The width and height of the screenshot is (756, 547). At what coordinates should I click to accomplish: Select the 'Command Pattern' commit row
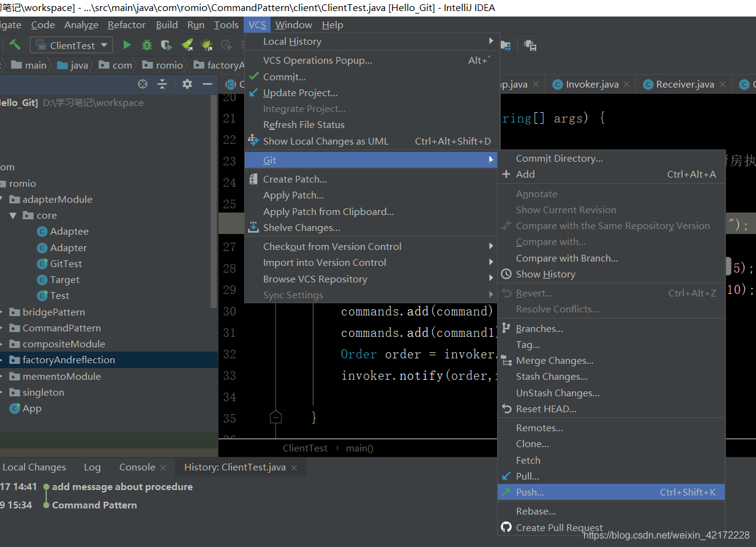(x=94, y=505)
